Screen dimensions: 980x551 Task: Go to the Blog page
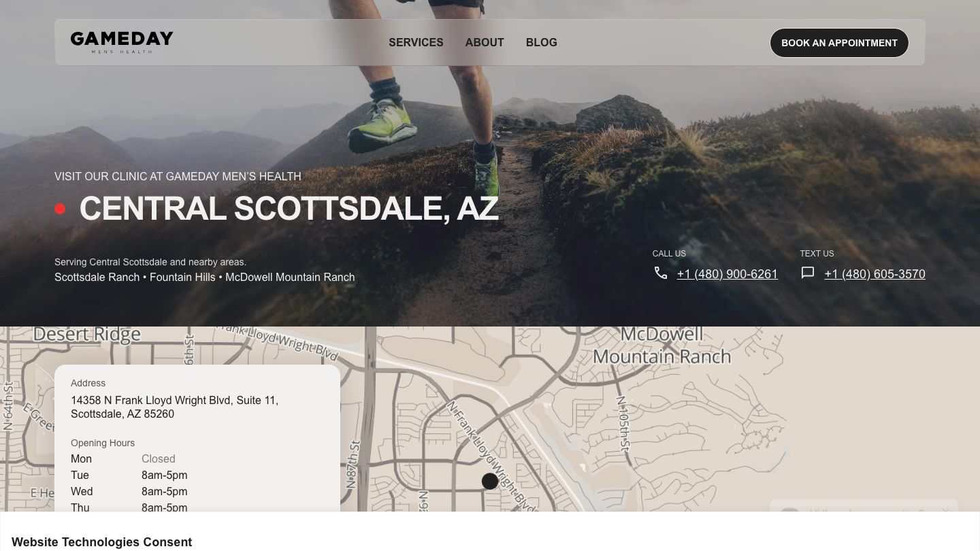(x=542, y=42)
